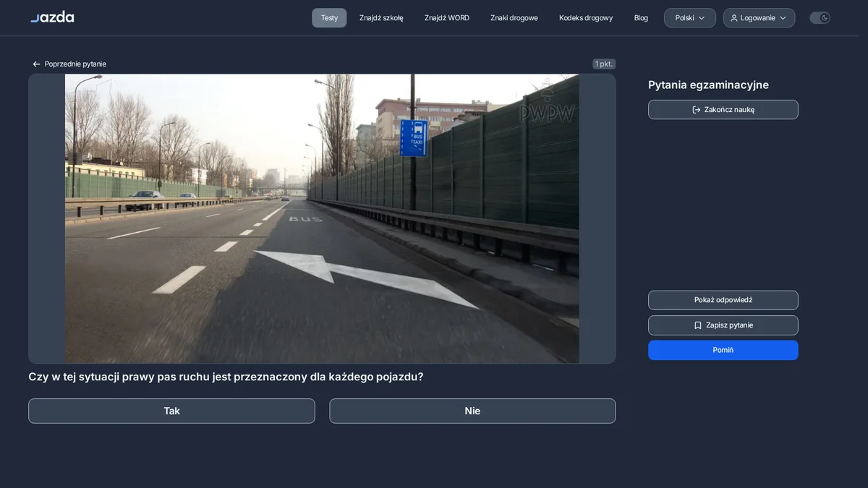Open the Testy tab
The image size is (868, 488).
(x=329, y=18)
